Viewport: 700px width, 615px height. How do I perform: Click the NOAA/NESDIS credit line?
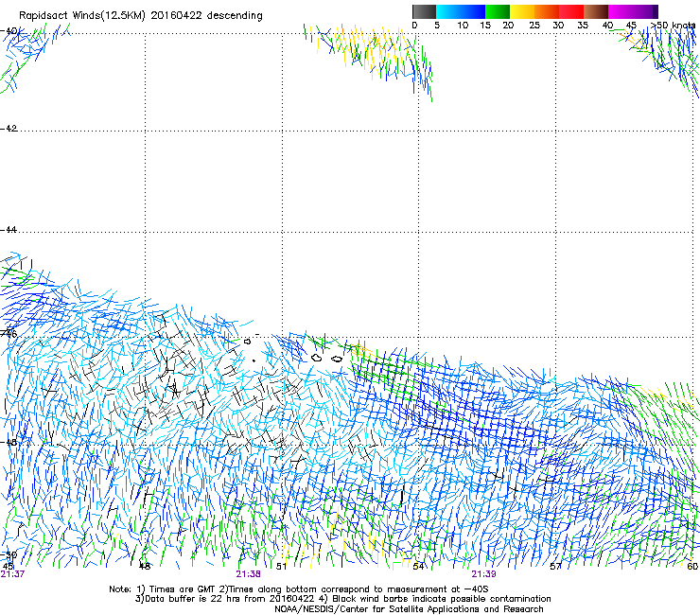point(409,609)
